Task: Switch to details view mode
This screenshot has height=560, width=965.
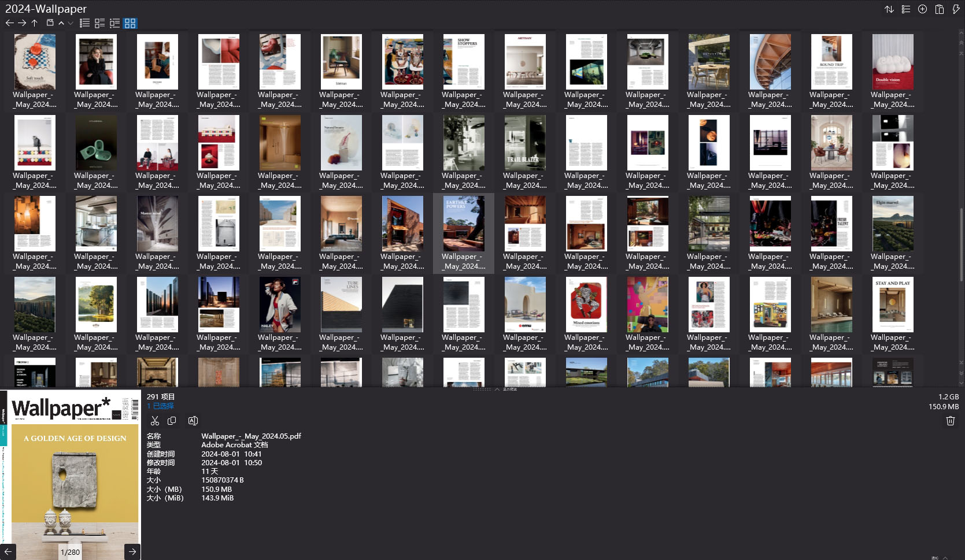Action: click(99, 23)
